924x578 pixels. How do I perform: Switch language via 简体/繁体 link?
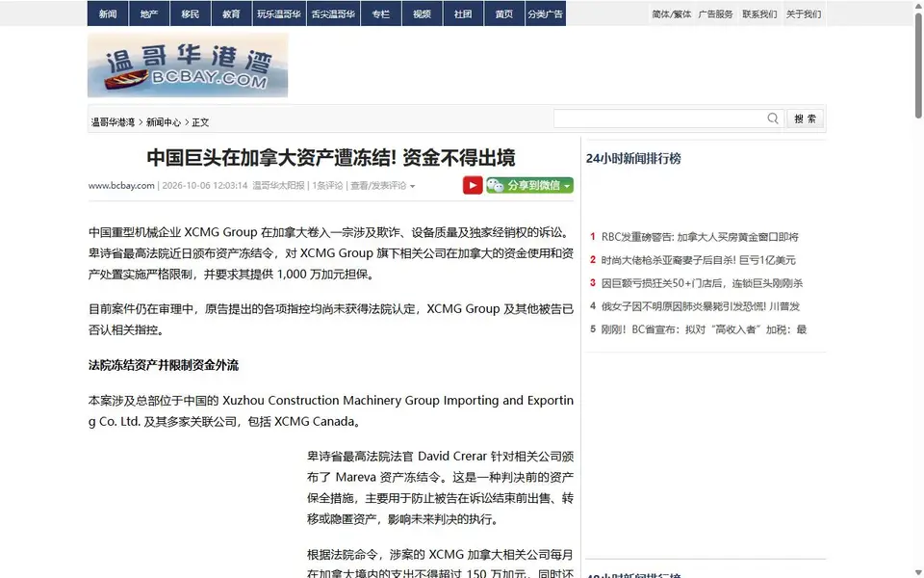point(671,14)
